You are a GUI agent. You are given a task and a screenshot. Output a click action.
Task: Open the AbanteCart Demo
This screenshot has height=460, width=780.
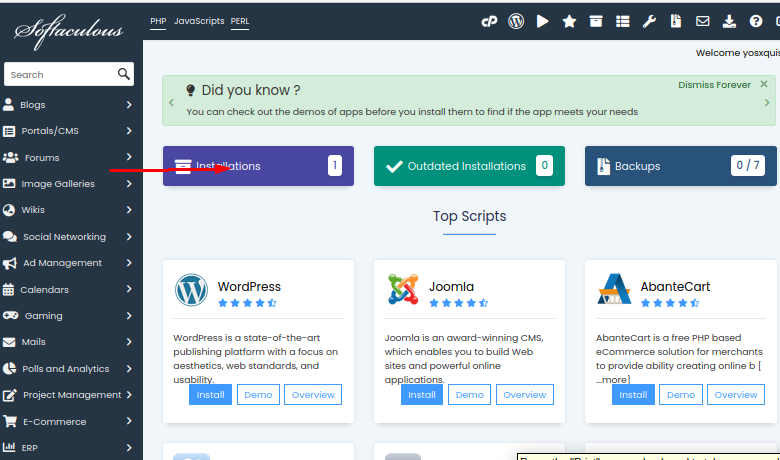pos(681,395)
